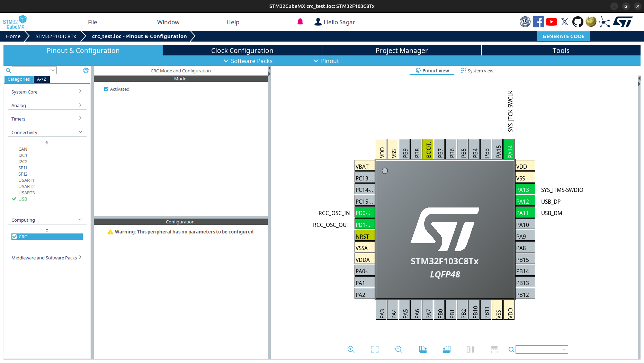Open the category settings gear icon
Viewport: 644px width, 363px height.
pyautogui.click(x=86, y=70)
